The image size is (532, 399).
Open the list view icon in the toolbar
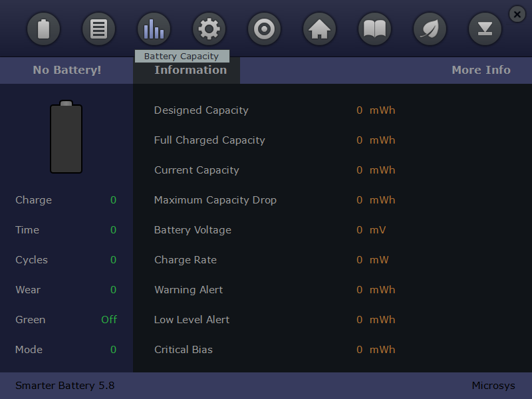[98, 29]
